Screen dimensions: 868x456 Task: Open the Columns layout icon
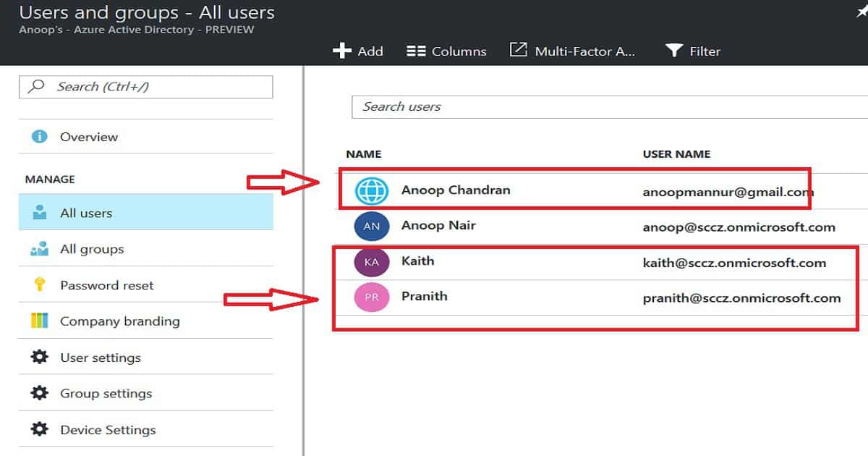[416, 51]
